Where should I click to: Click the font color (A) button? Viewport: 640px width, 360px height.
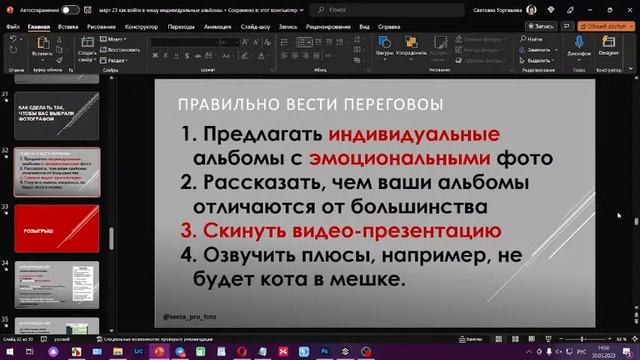point(261,56)
